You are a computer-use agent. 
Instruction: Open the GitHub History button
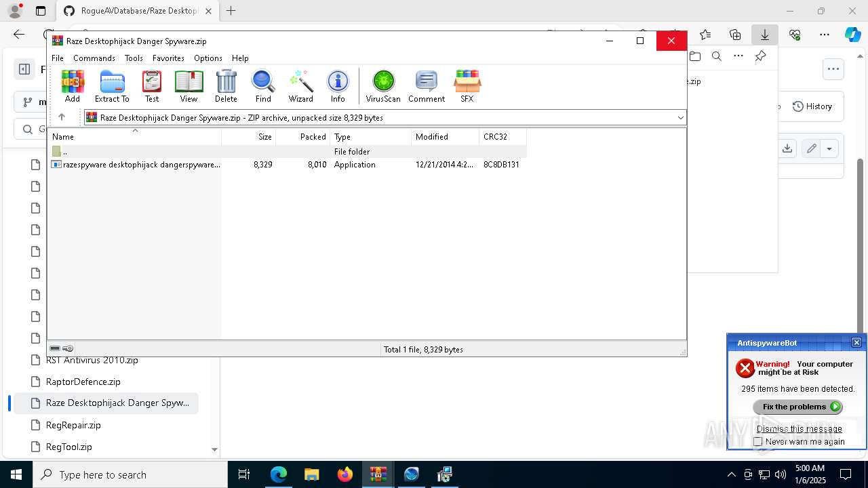pos(812,106)
